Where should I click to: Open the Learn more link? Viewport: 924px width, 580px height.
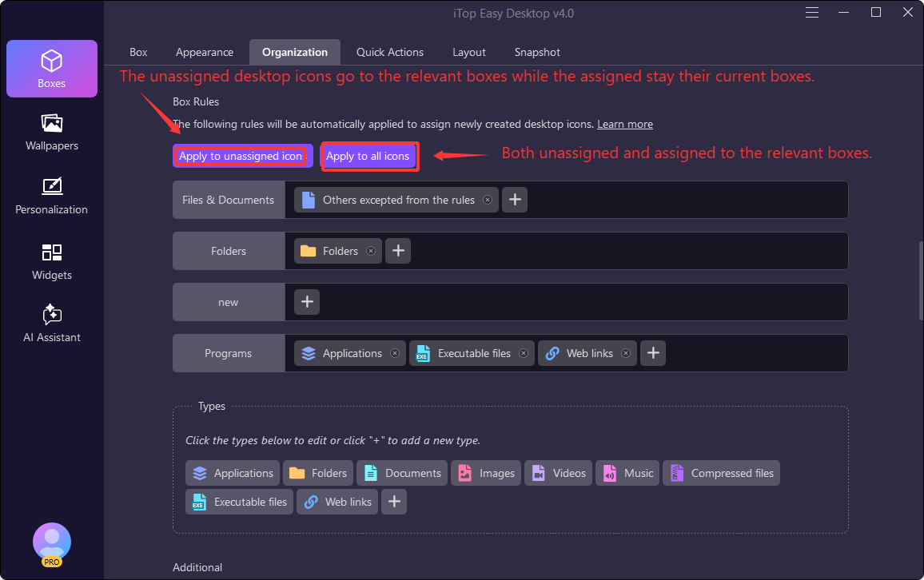pyautogui.click(x=624, y=125)
